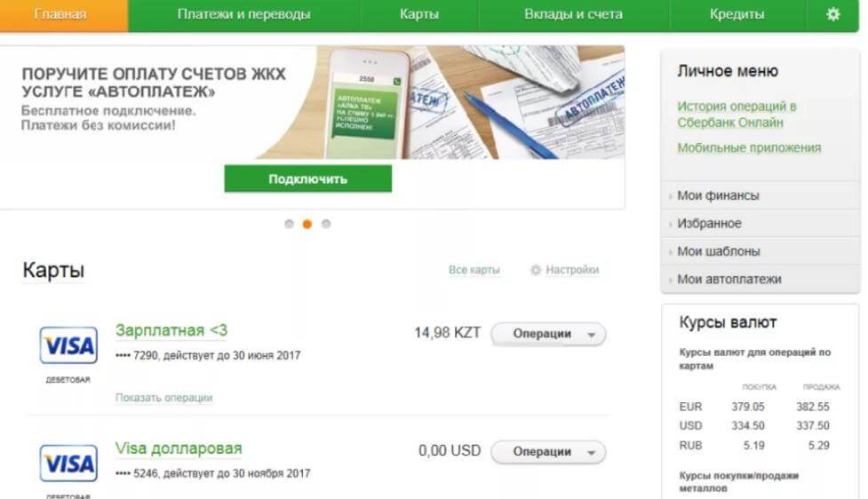Select the active orange carousel dot
The image size is (868, 499).
pyautogui.click(x=307, y=224)
